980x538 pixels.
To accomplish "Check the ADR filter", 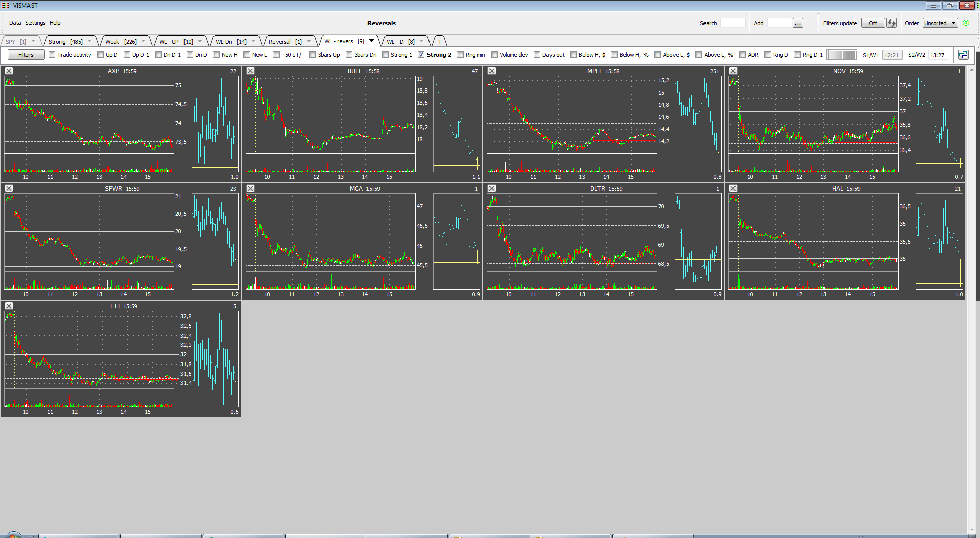I will tap(742, 55).
